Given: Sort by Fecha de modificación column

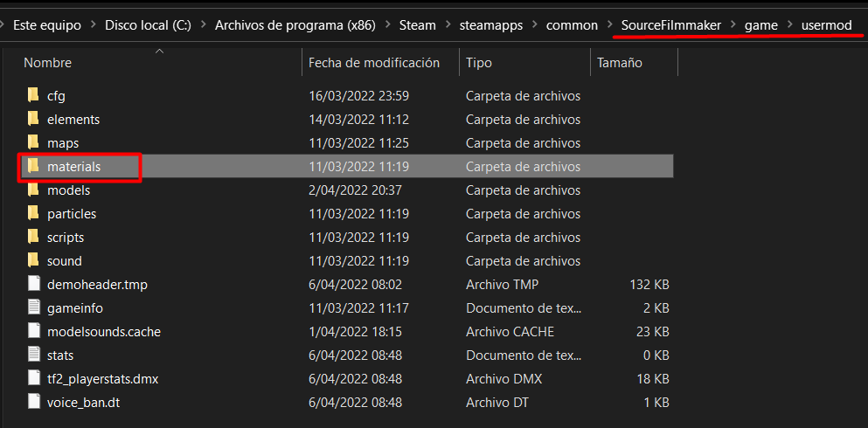Looking at the screenshot, I should click(x=373, y=63).
